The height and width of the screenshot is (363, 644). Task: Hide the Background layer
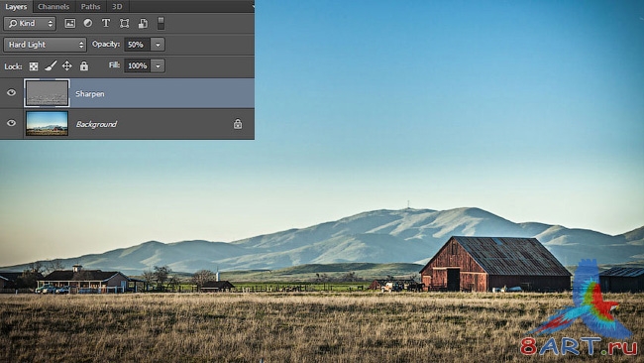[11, 123]
